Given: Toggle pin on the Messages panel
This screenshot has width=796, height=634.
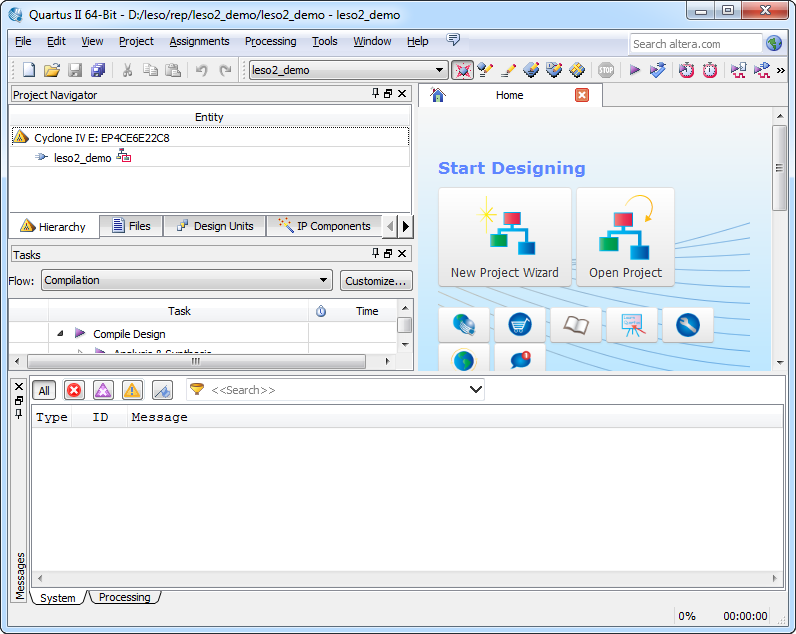Looking at the screenshot, I should pyautogui.click(x=19, y=414).
